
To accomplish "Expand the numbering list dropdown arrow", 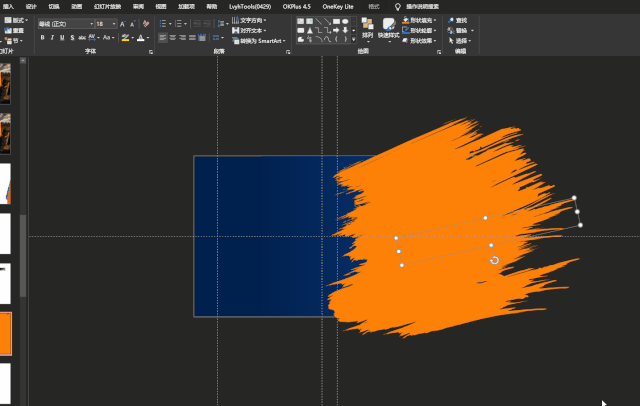I will tap(186, 24).
